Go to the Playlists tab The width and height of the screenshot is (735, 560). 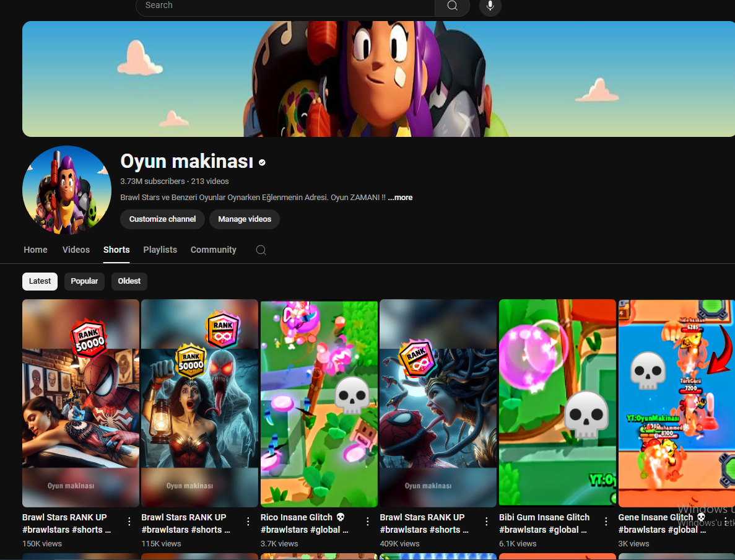[x=160, y=250]
